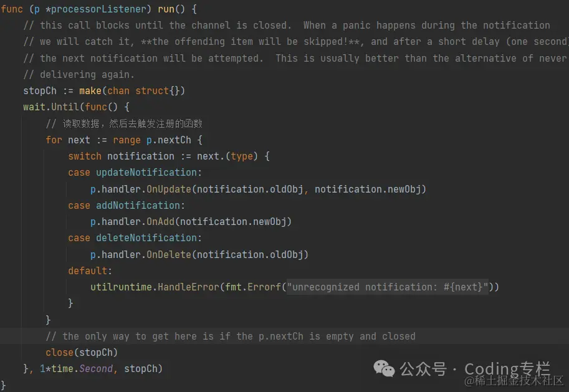
Task: Click the 'close(stopCh)' line
Action: point(82,353)
